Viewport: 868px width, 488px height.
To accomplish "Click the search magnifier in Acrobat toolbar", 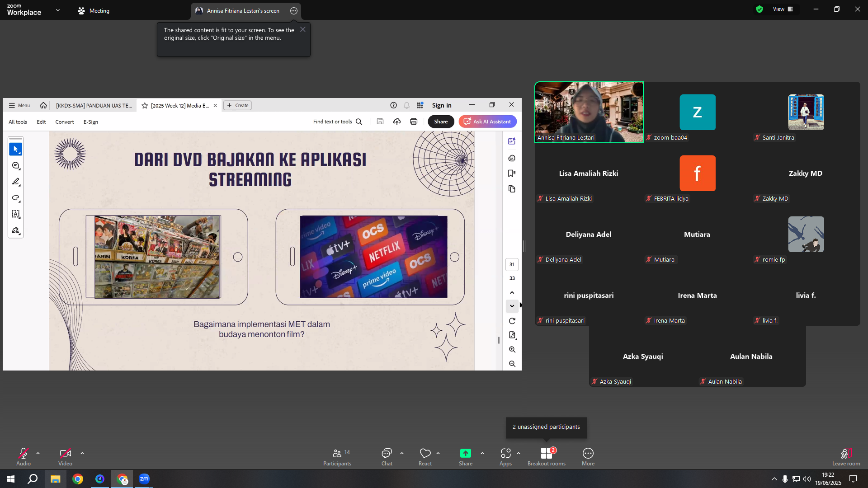I will coord(359,122).
